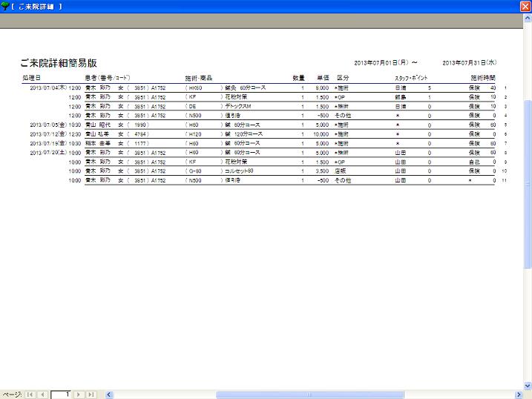
Task: Click the 12:30 time entry
Action: pos(75,134)
